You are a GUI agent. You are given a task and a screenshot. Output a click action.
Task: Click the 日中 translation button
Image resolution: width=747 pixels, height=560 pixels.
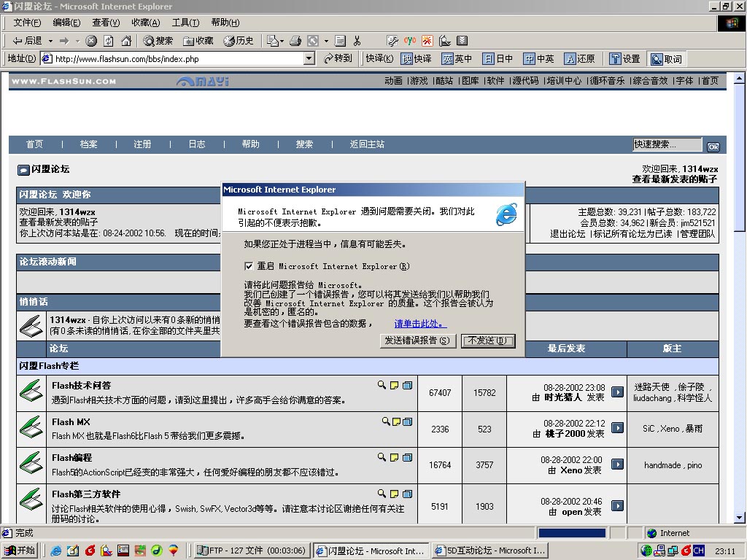point(498,59)
